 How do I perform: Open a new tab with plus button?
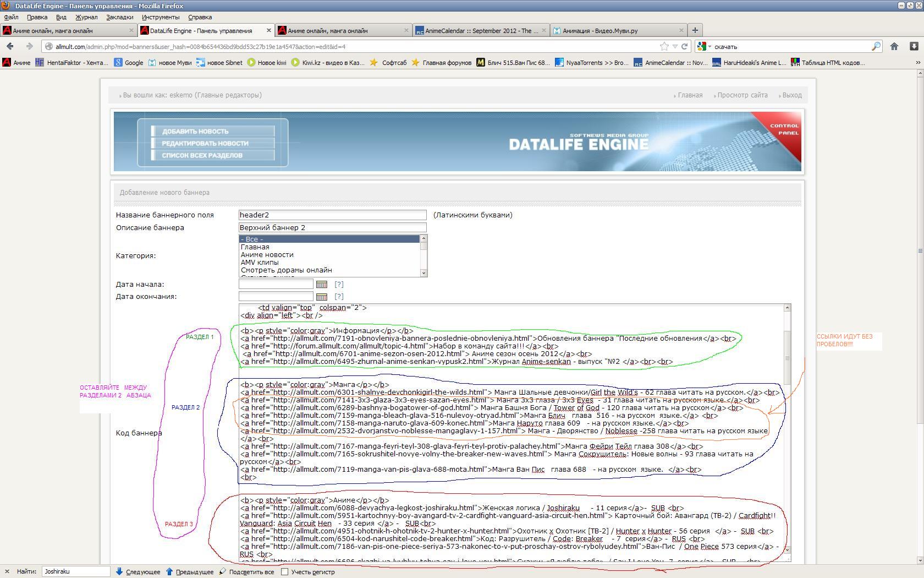click(x=695, y=30)
